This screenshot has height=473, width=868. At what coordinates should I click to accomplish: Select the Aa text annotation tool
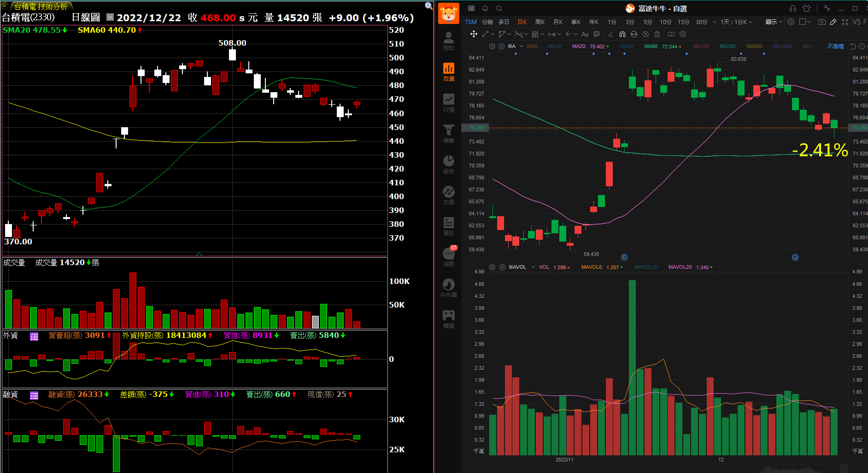(585, 34)
